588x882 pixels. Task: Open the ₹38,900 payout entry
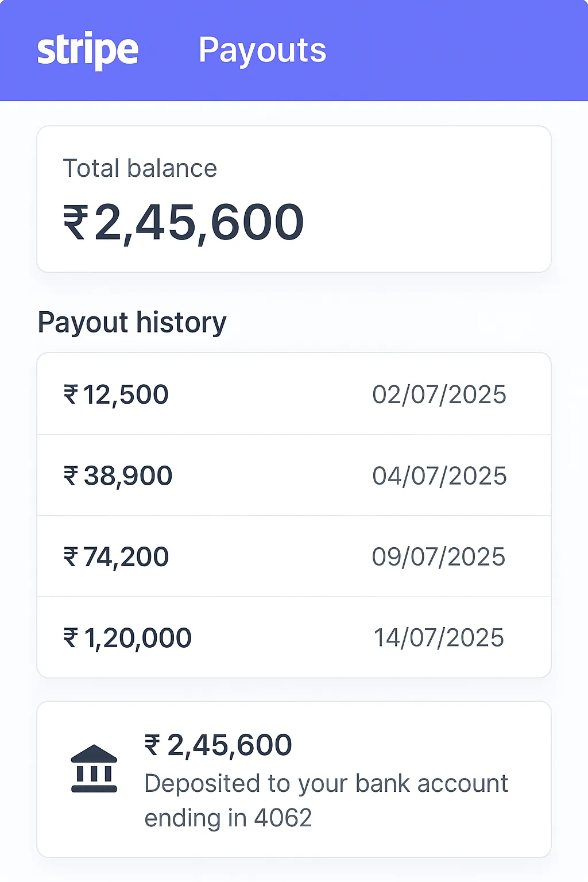(118, 475)
